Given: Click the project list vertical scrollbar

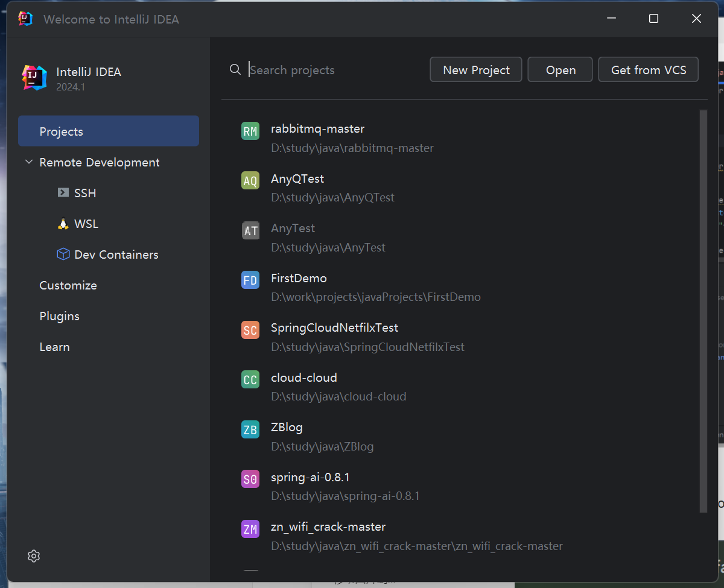Looking at the screenshot, I should click(703, 311).
